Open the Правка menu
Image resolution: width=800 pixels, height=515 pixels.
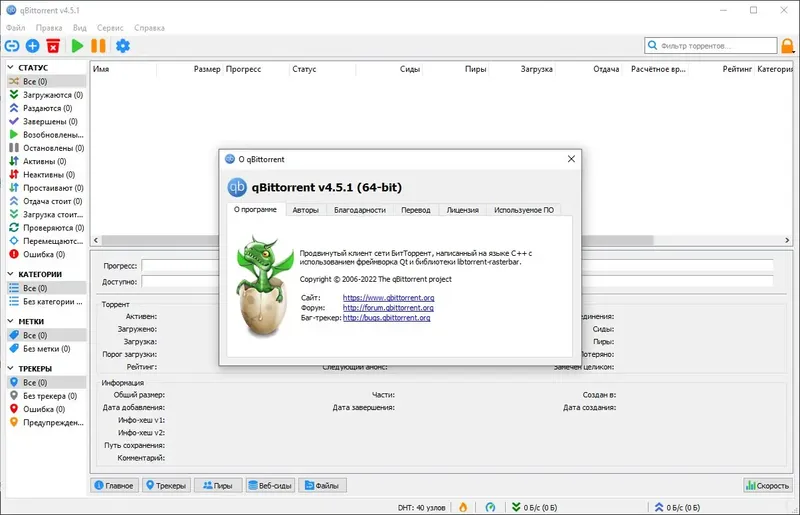[x=49, y=28]
